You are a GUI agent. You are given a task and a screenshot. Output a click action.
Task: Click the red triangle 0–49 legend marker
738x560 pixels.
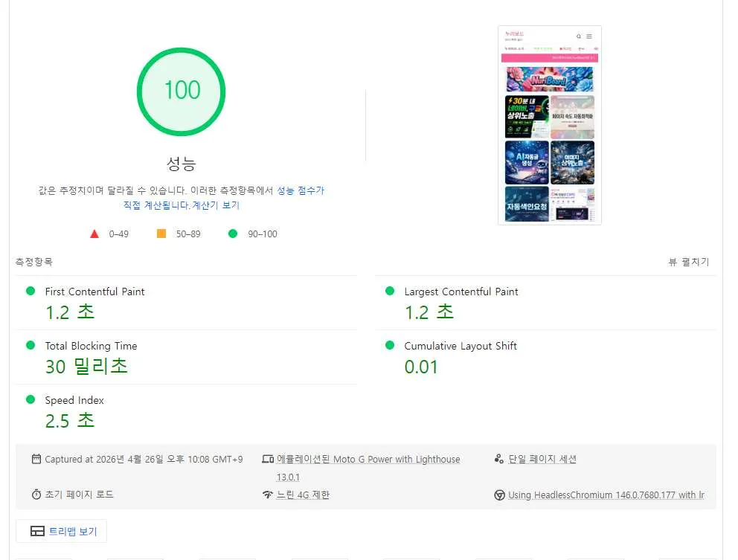(x=94, y=233)
